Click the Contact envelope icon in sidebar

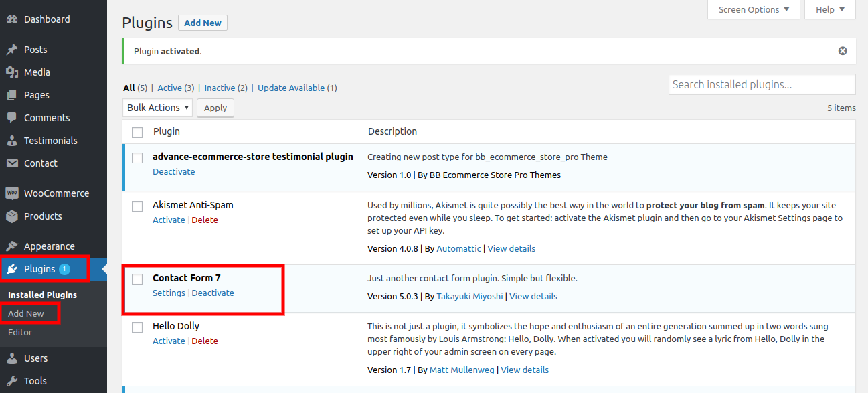12,163
